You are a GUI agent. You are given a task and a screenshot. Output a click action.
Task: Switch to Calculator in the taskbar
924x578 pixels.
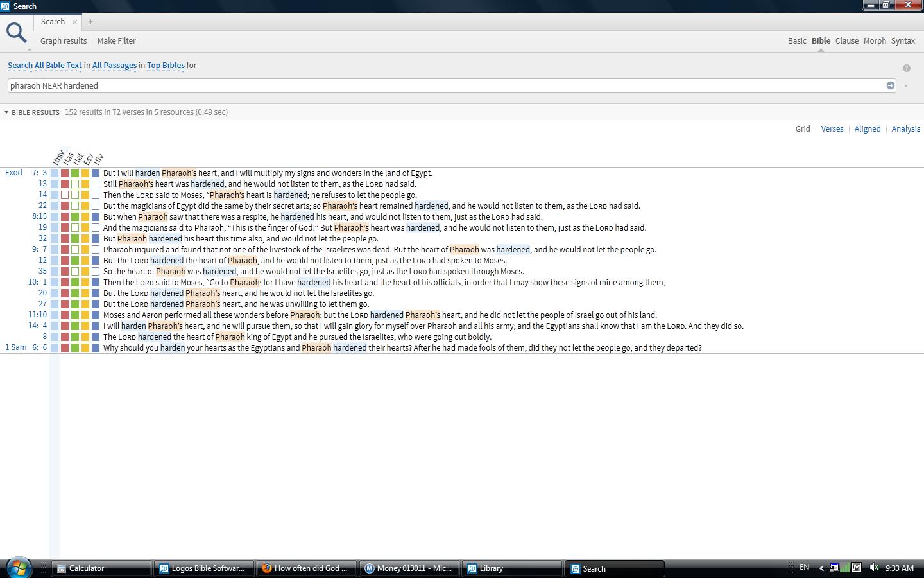pyautogui.click(x=101, y=568)
